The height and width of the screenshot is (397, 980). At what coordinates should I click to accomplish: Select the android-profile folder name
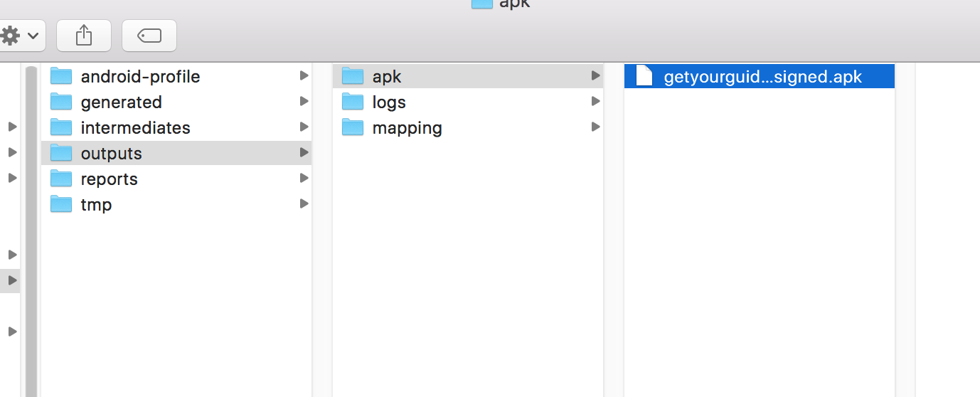[140, 77]
